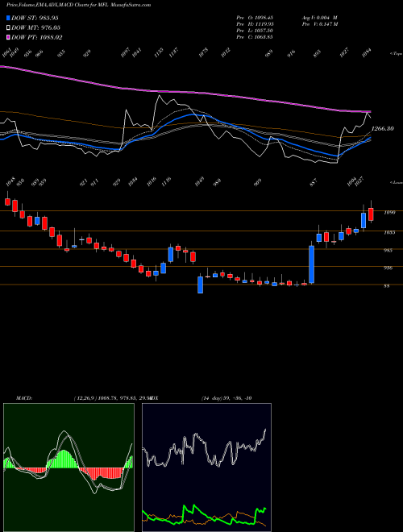Click the 'Pre V: 0.147 M' value

click(x=319, y=23)
